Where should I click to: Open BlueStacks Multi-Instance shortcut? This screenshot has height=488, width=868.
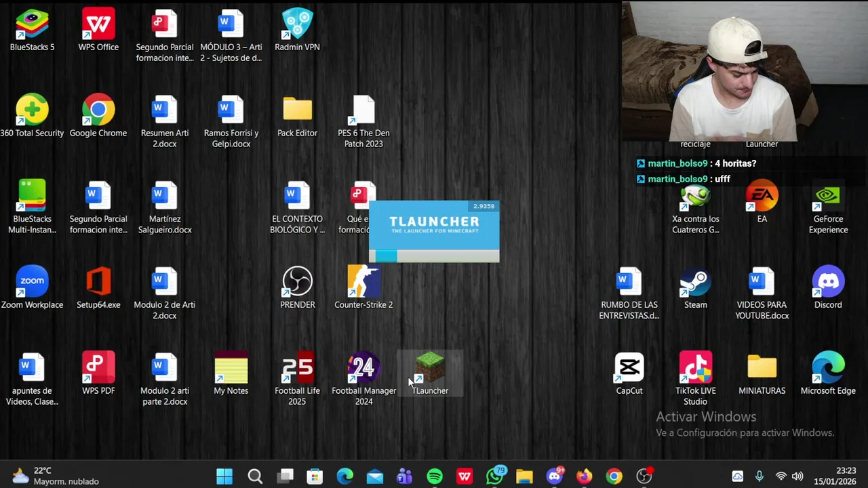[x=32, y=207]
